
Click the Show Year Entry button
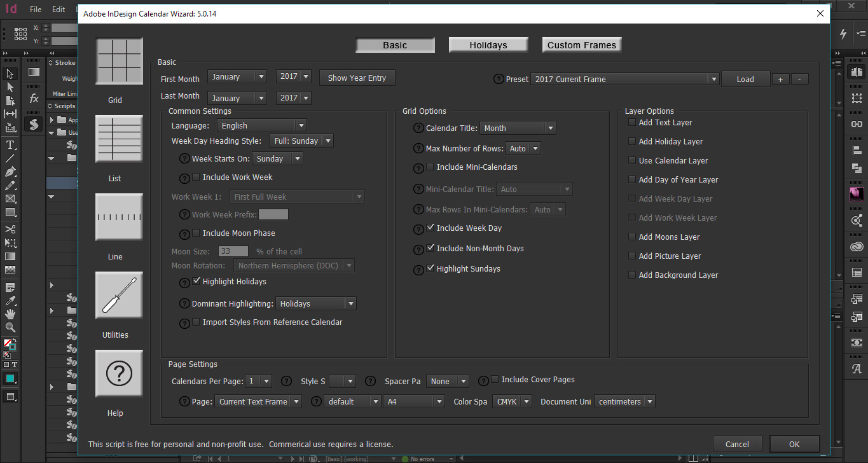tap(357, 78)
